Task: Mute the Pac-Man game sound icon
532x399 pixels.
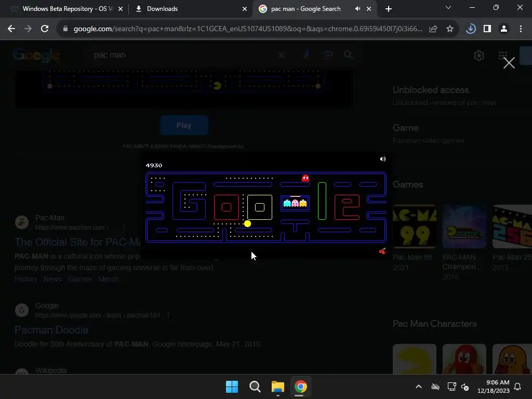Action: (383, 159)
